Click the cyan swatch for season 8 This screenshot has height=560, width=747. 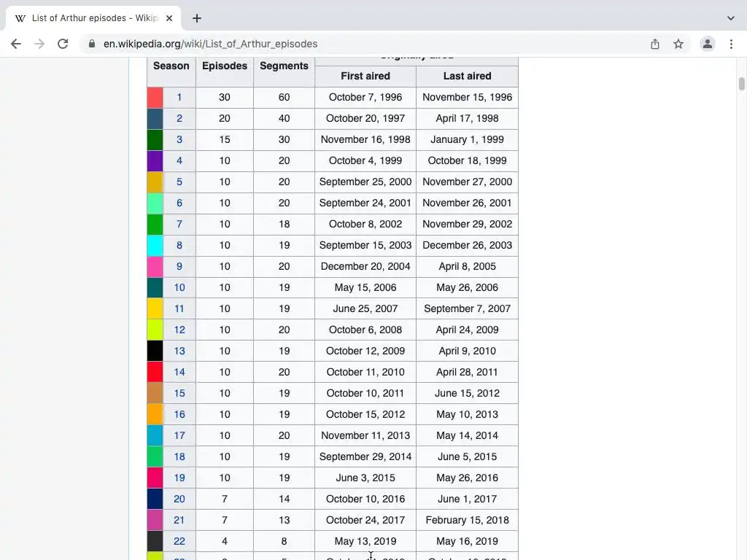click(155, 245)
